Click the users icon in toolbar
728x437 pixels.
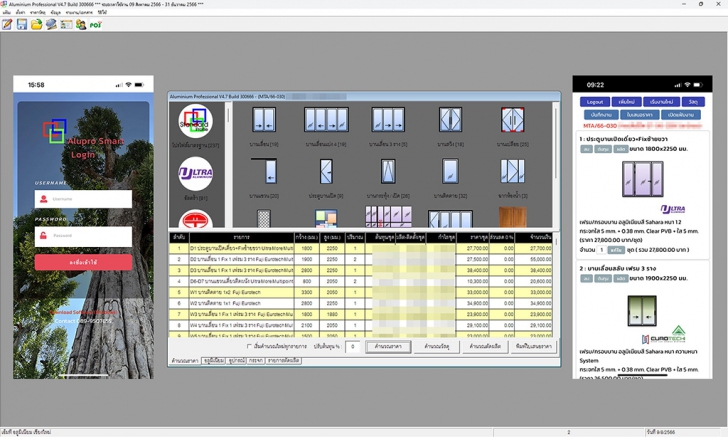point(81,24)
